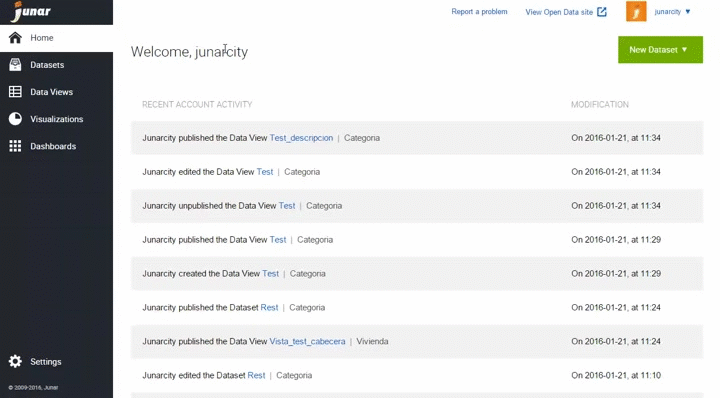Click the Dashboards grid icon
The height and width of the screenshot is (398, 720).
tap(15, 146)
